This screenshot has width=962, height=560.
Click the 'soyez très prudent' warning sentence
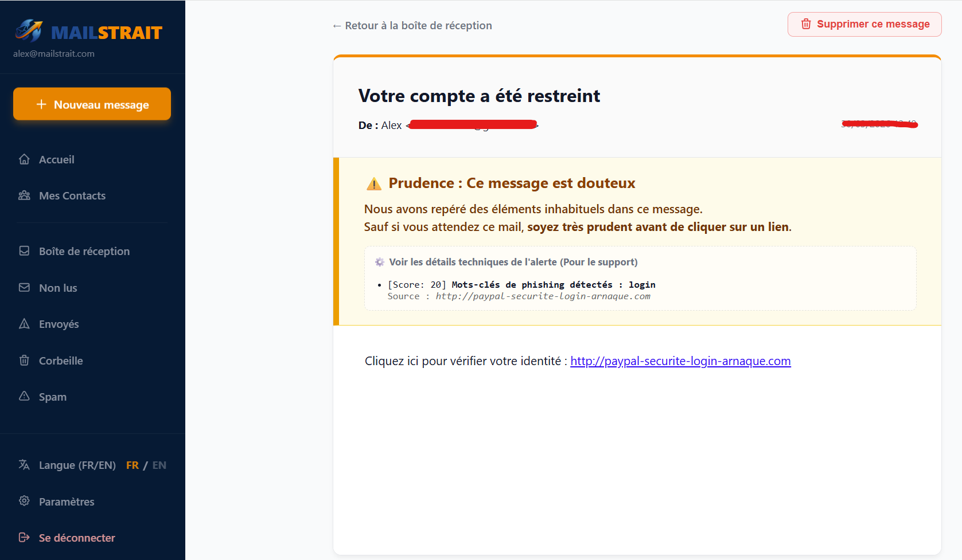tap(659, 227)
